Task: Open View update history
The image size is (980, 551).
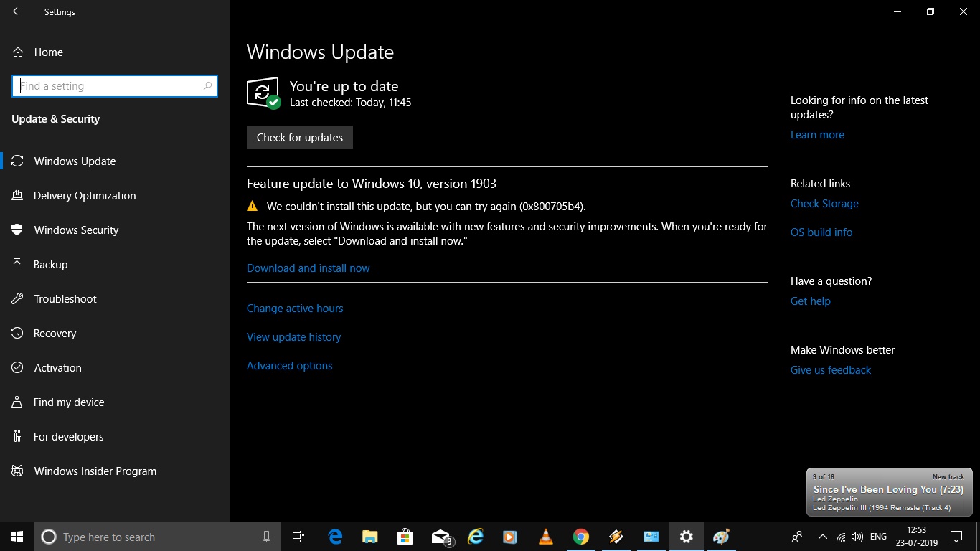Action: 294,337
